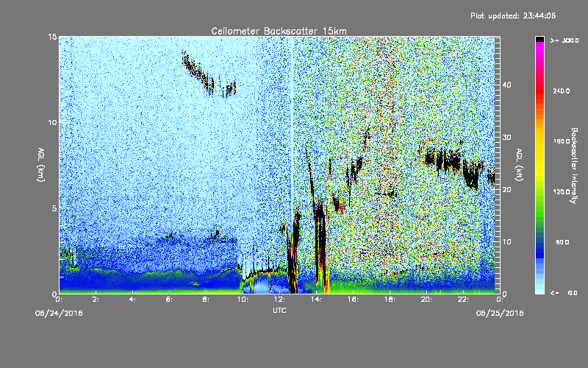Click the end date label 06/25/2016

coord(500,314)
